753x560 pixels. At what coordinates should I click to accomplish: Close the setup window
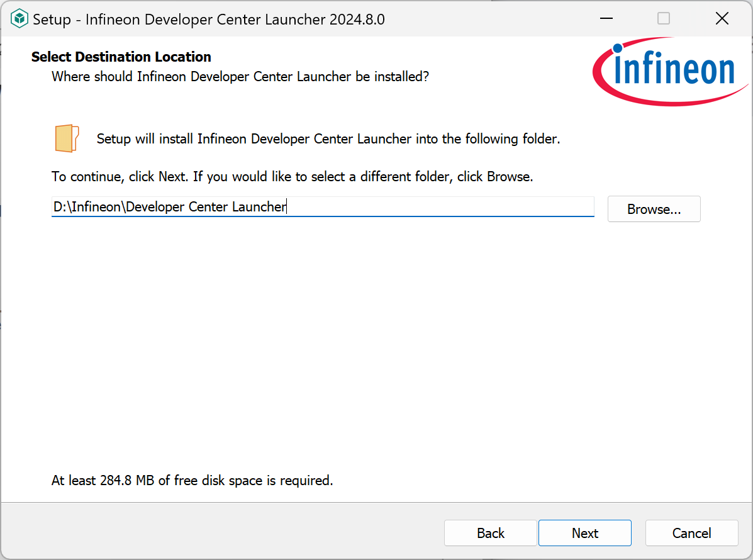point(722,19)
